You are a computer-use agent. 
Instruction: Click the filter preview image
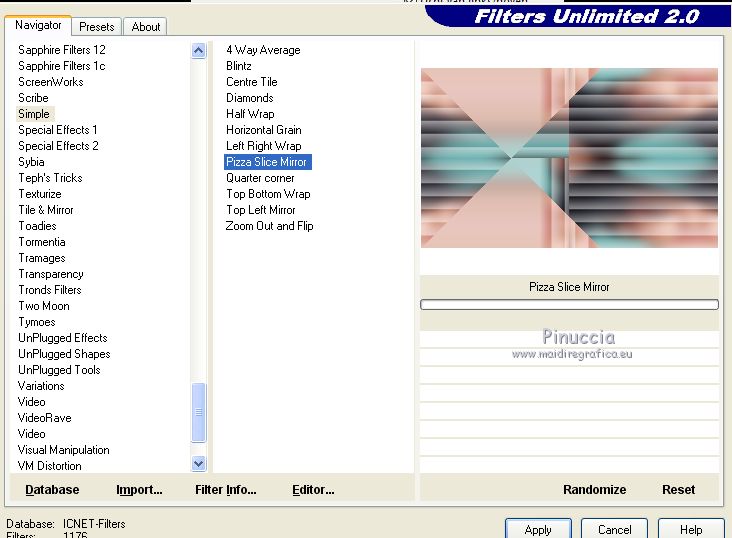pos(569,158)
